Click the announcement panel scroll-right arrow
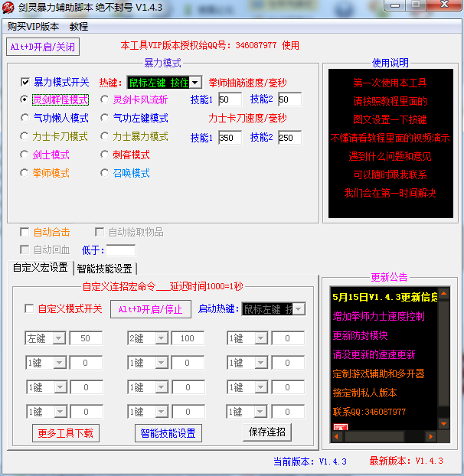 tap(431, 437)
